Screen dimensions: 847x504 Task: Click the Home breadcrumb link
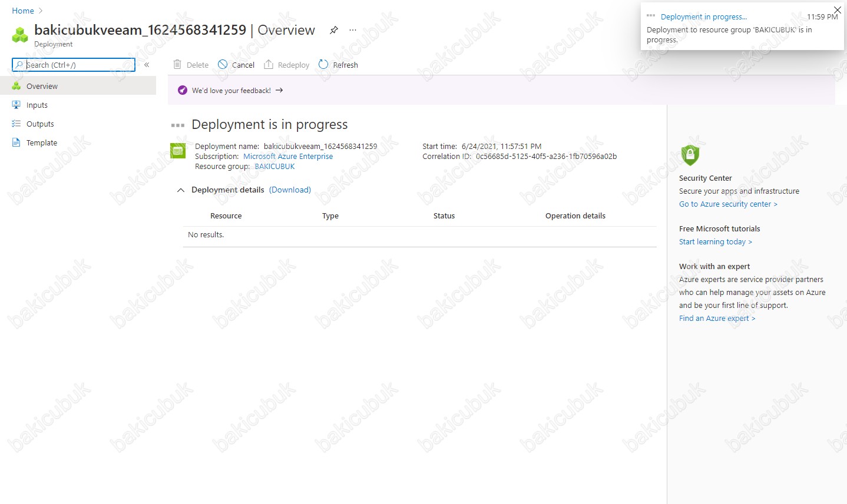[x=23, y=11]
